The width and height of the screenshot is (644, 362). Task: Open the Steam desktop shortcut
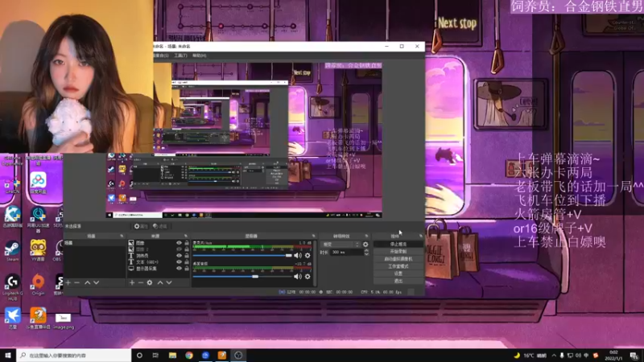coord(12,250)
